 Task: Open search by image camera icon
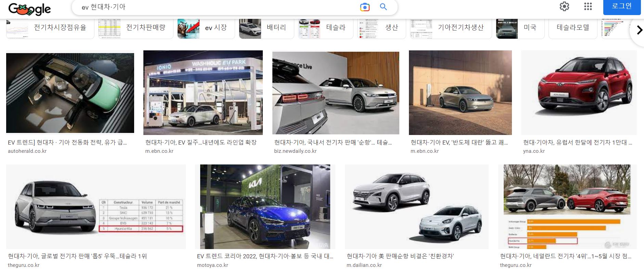pos(365,7)
